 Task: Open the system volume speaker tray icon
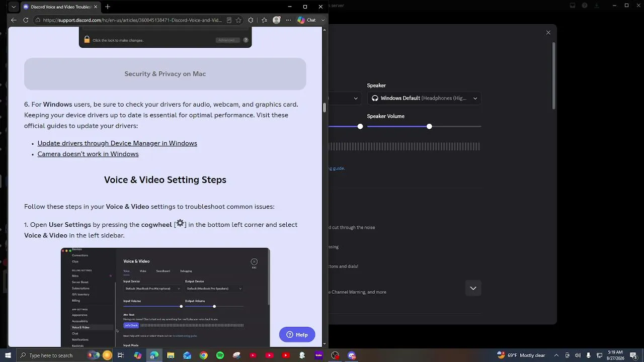click(x=578, y=355)
